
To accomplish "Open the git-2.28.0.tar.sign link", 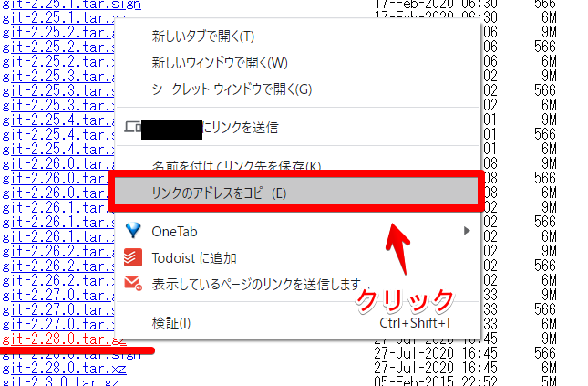I will [x=72, y=355].
